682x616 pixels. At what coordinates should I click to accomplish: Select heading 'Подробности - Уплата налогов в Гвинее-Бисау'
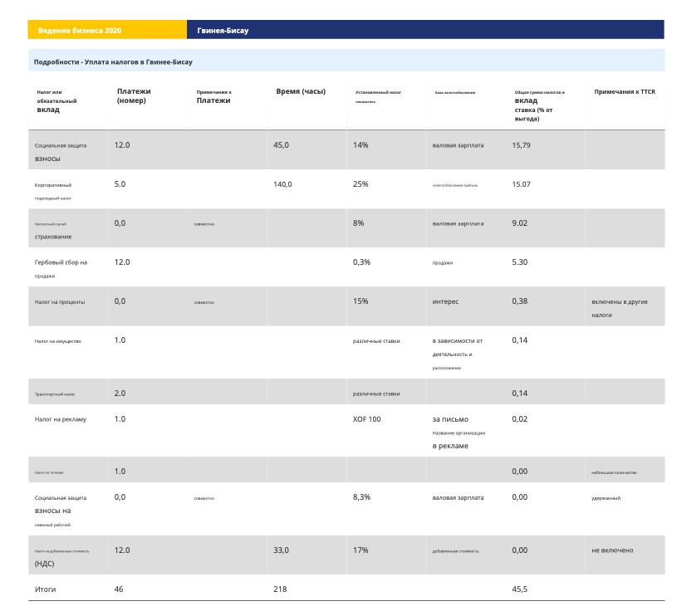pos(113,61)
